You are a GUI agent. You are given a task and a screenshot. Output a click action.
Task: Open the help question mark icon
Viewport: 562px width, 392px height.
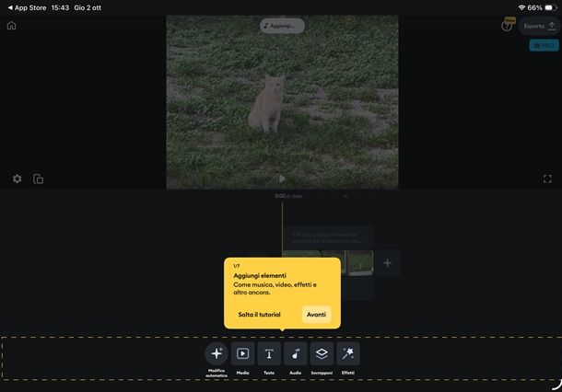pos(507,26)
